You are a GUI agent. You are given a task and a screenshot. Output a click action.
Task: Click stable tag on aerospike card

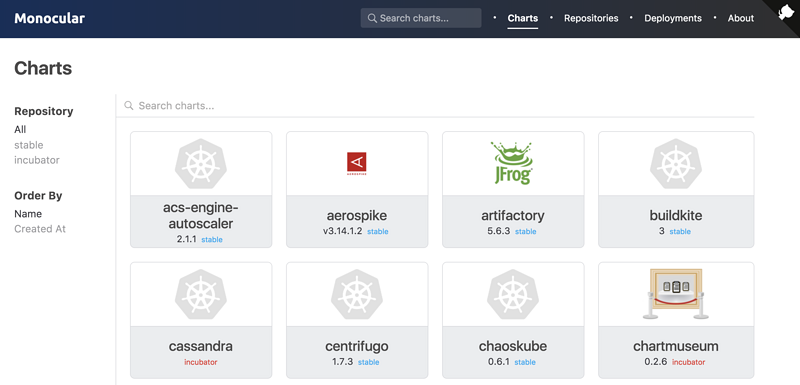(378, 232)
